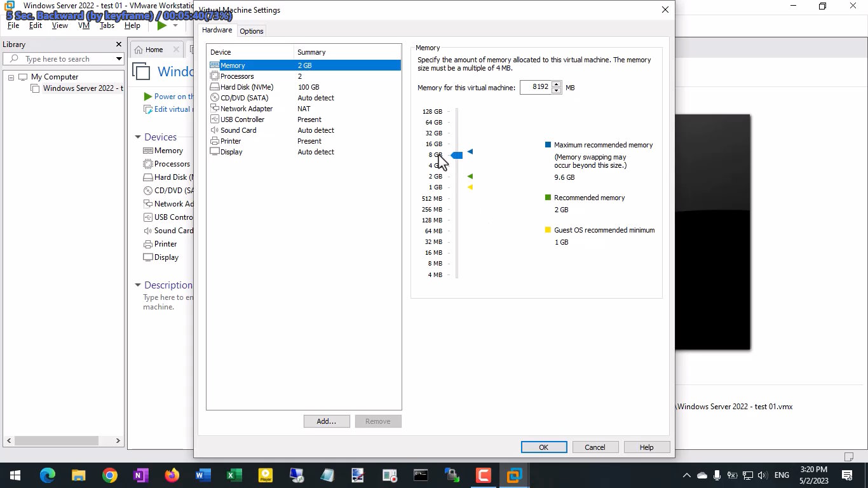Open Microsoft Edge from taskbar

click(47, 475)
